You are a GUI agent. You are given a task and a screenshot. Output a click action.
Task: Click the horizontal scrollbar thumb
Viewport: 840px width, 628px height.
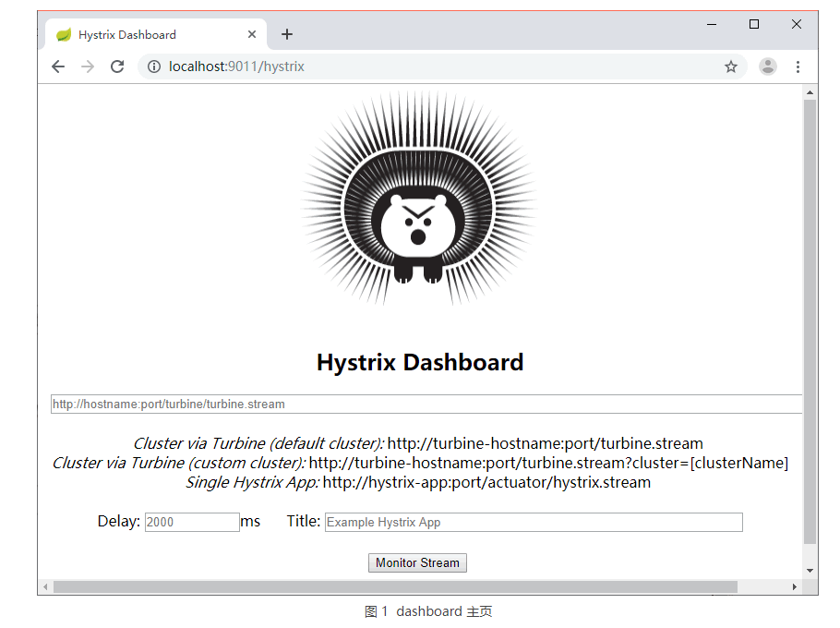[395, 586]
